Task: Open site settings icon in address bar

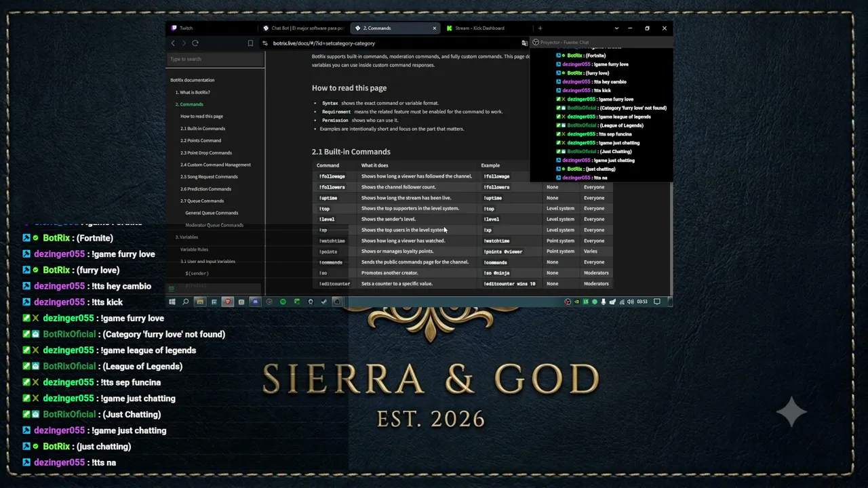Action: click(x=265, y=43)
